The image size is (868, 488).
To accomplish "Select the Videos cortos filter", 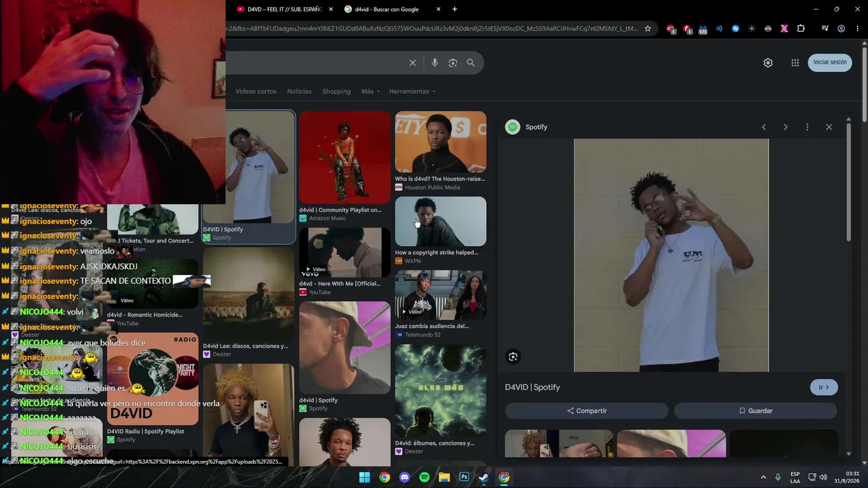I will (256, 91).
